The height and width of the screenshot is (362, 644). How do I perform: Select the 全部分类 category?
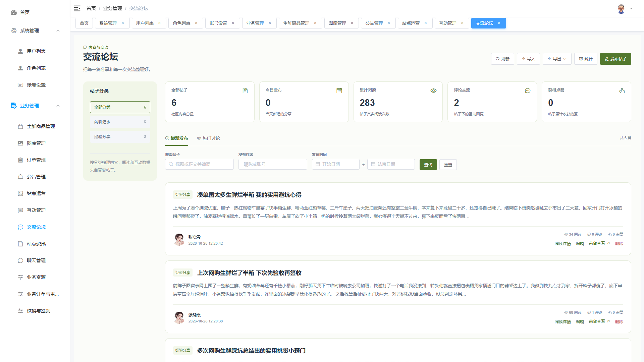120,107
